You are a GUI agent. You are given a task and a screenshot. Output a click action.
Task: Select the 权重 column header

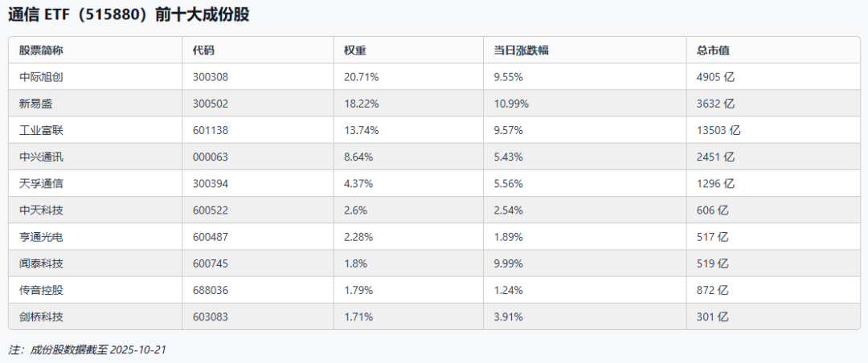coord(354,51)
